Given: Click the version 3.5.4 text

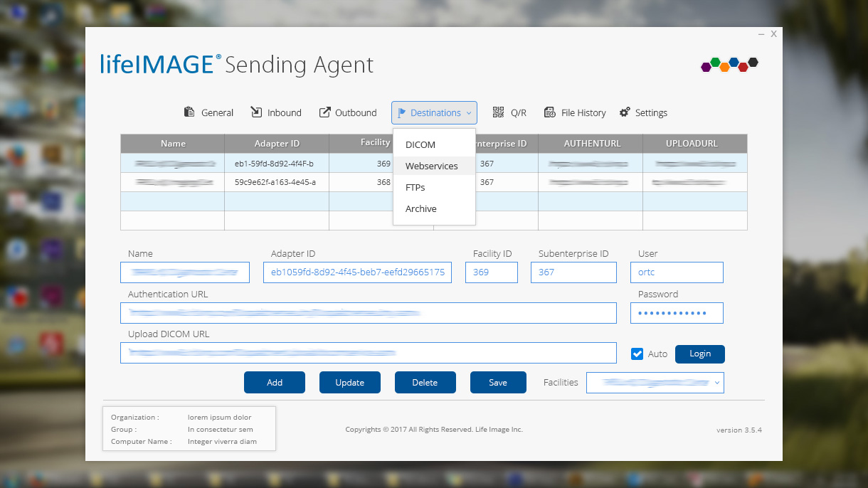Looking at the screenshot, I should (739, 430).
